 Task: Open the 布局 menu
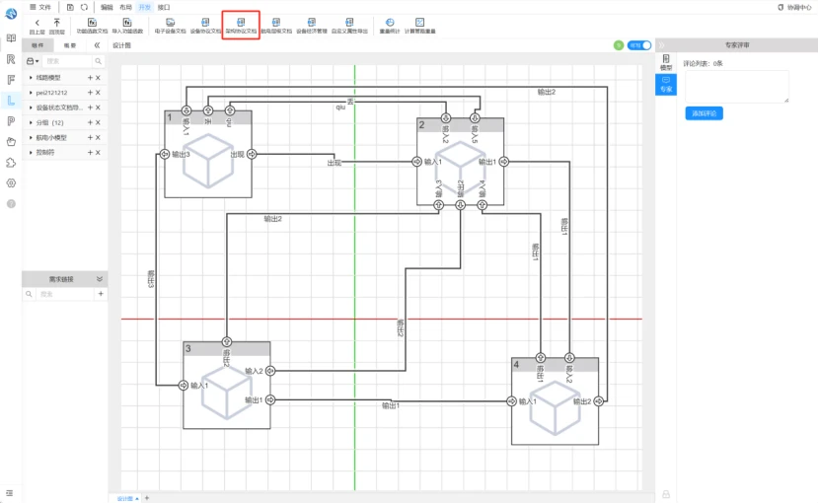pyautogui.click(x=126, y=7)
